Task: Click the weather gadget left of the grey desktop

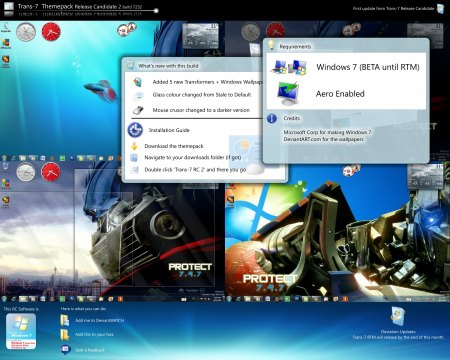Action: tap(200, 36)
